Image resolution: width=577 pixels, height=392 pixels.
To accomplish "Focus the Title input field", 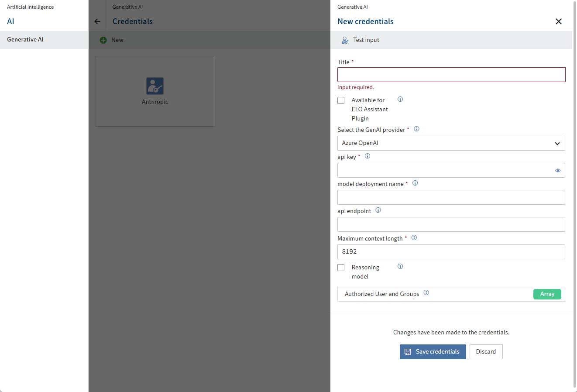I will pyautogui.click(x=451, y=75).
